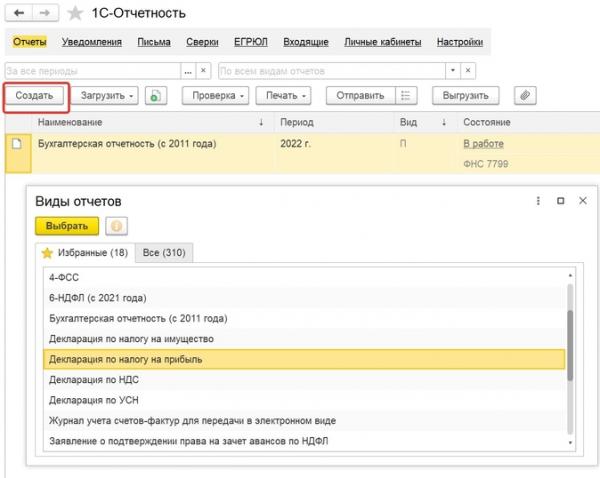Select 6-НДФЛ (с 2021 года) row
The height and width of the screenshot is (478, 600).
(304, 298)
